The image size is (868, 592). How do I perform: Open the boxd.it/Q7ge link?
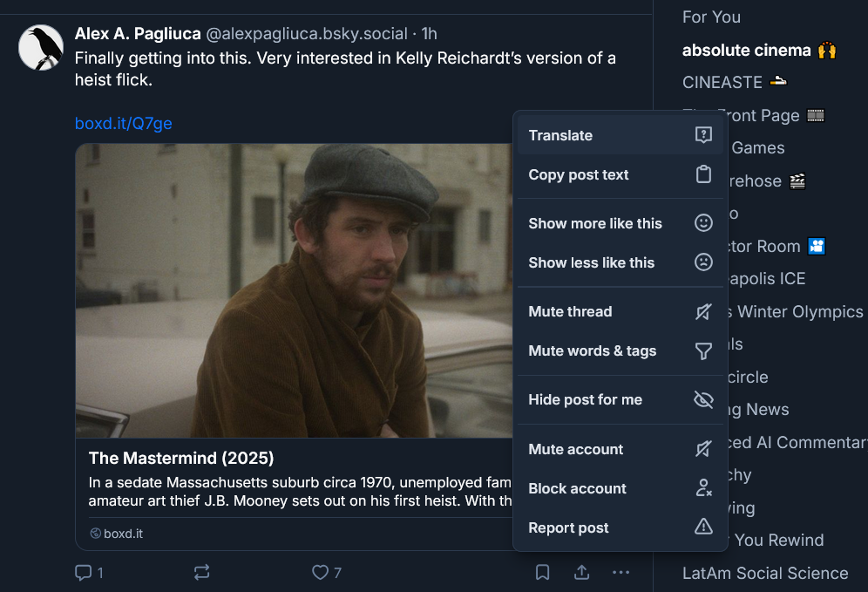coord(124,124)
